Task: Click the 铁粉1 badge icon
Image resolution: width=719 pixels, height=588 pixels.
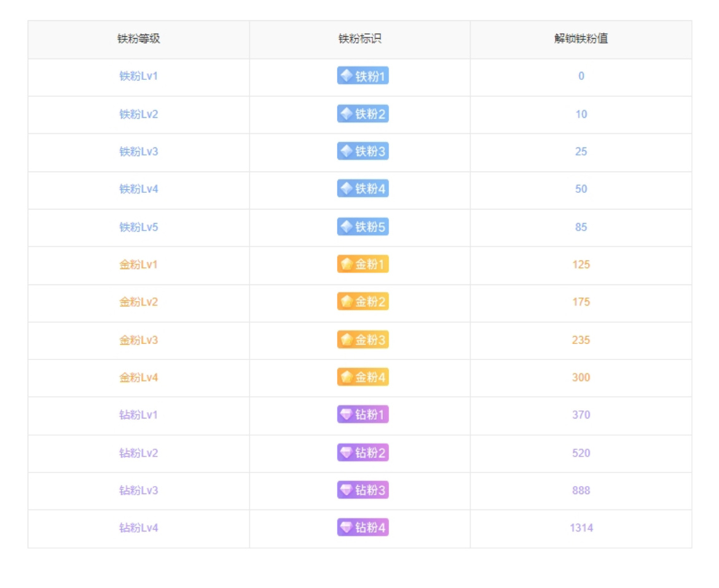Action: tap(363, 76)
